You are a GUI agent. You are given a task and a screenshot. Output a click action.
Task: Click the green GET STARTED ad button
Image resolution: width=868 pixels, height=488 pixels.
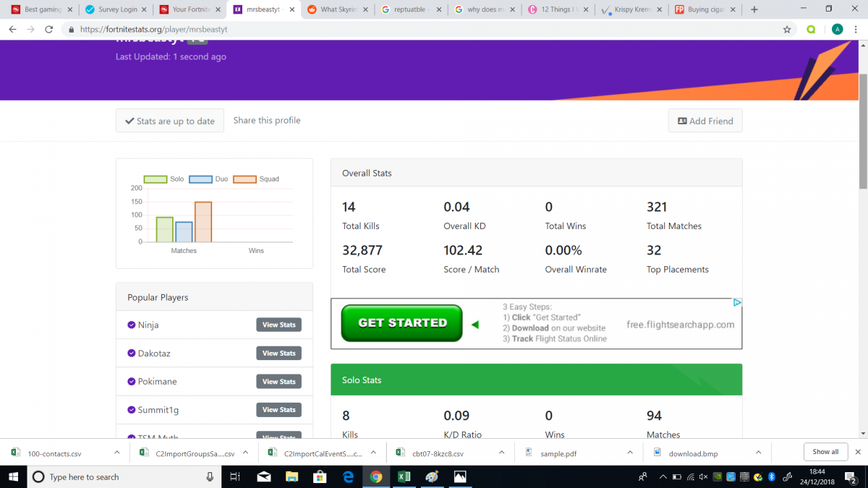[x=402, y=322]
